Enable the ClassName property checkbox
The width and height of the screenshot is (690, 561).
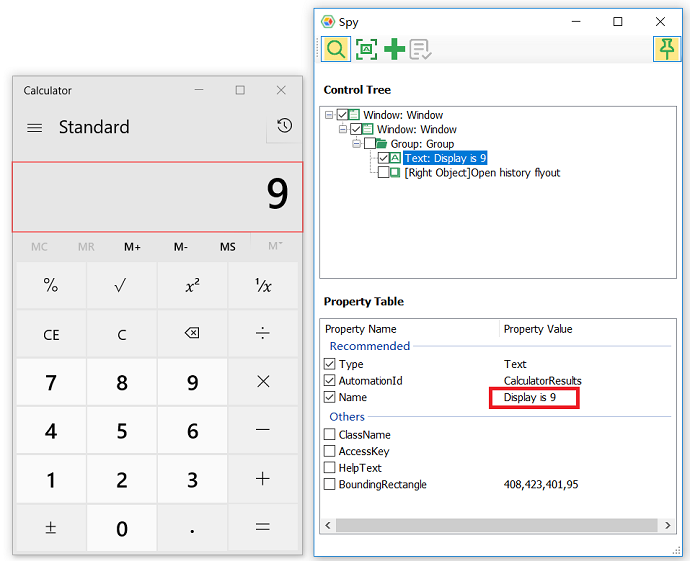(330, 435)
